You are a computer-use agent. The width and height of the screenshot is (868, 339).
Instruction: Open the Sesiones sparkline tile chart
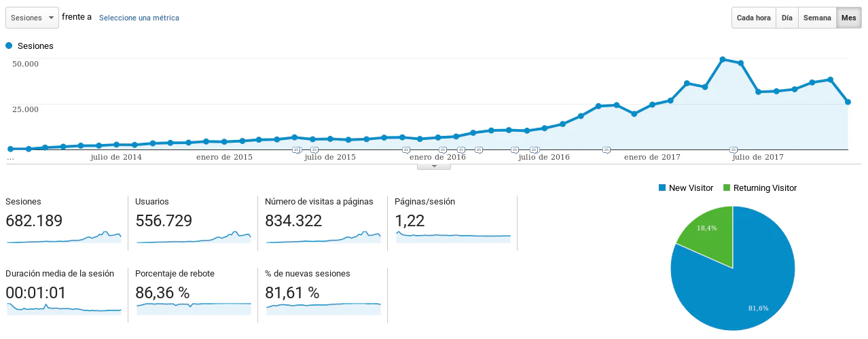(64, 236)
